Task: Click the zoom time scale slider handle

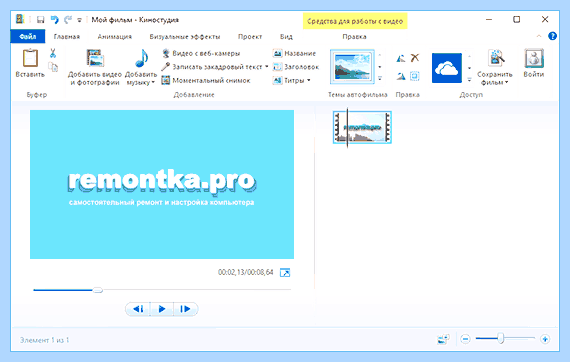Action: (501, 338)
